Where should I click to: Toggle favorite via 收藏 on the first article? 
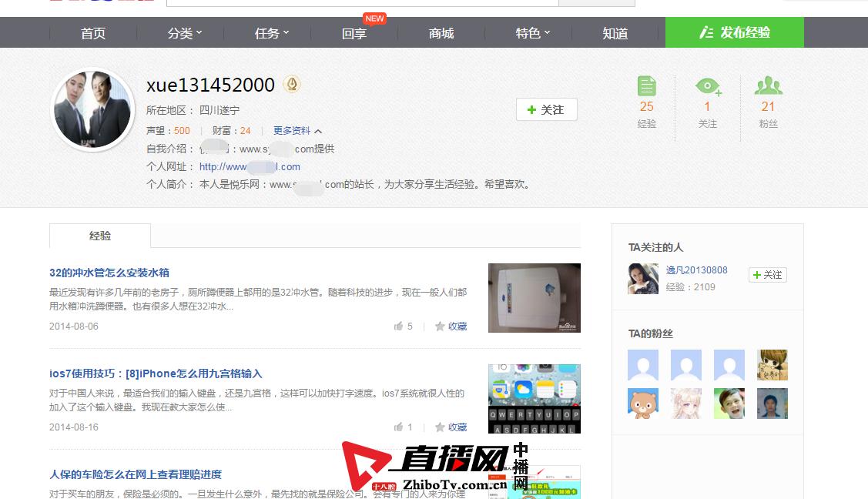[x=456, y=327]
